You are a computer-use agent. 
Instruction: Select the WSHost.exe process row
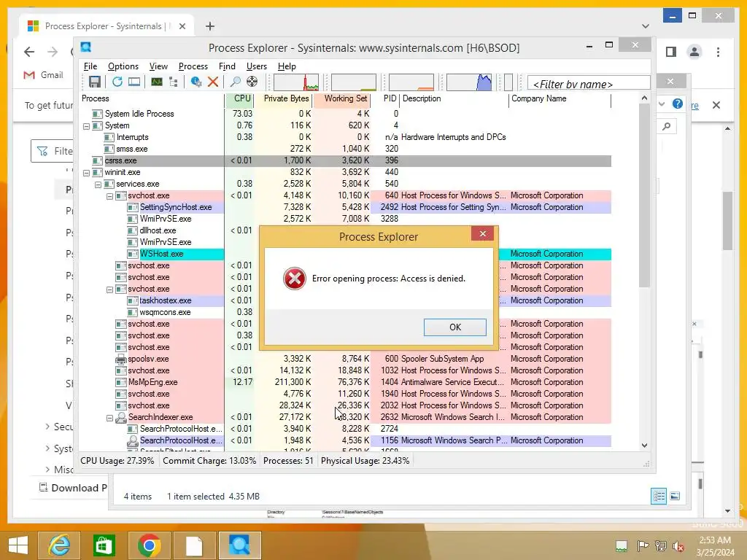[345, 254]
